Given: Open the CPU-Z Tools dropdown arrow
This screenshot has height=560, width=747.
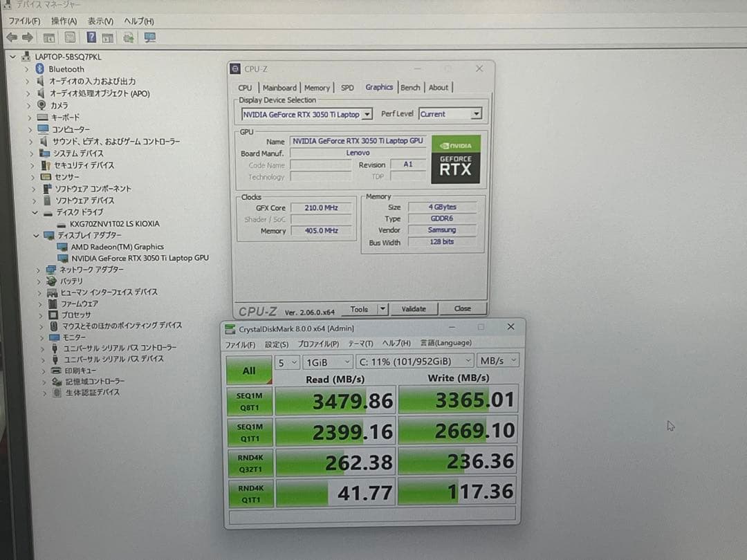Looking at the screenshot, I should [382, 308].
